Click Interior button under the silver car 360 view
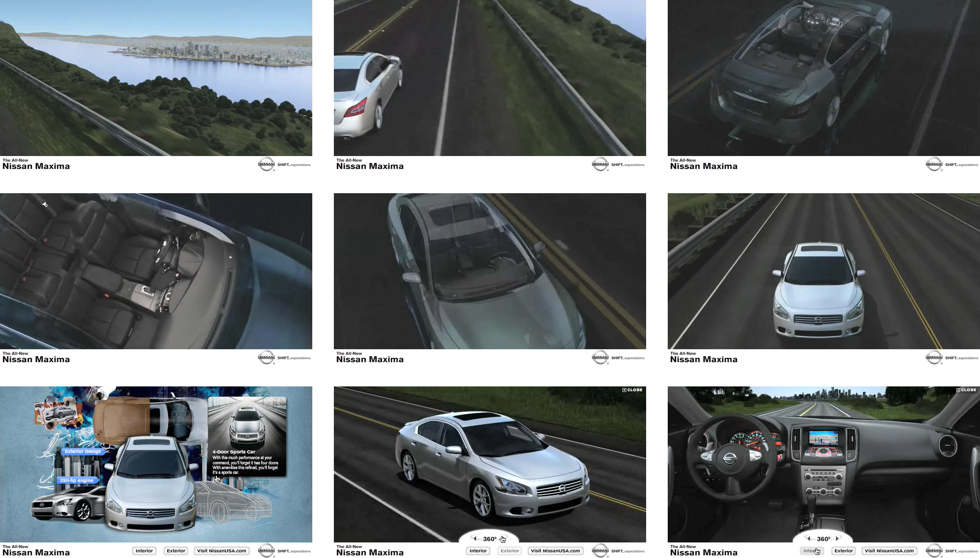The image size is (980, 558). [478, 551]
